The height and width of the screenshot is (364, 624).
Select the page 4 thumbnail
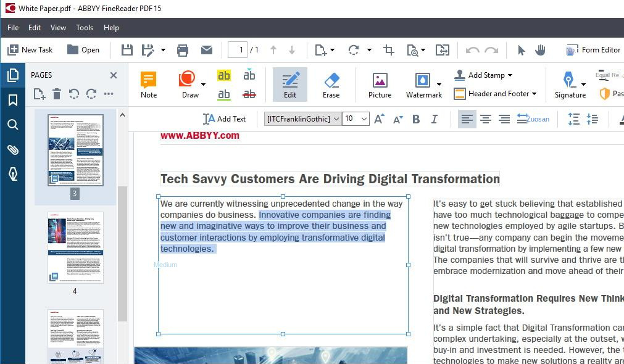point(75,248)
